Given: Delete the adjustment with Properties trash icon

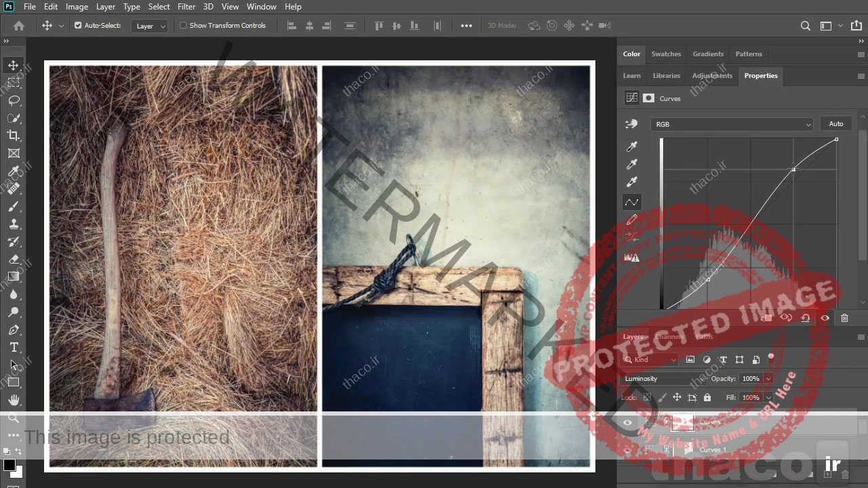Looking at the screenshot, I should tap(844, 318).
